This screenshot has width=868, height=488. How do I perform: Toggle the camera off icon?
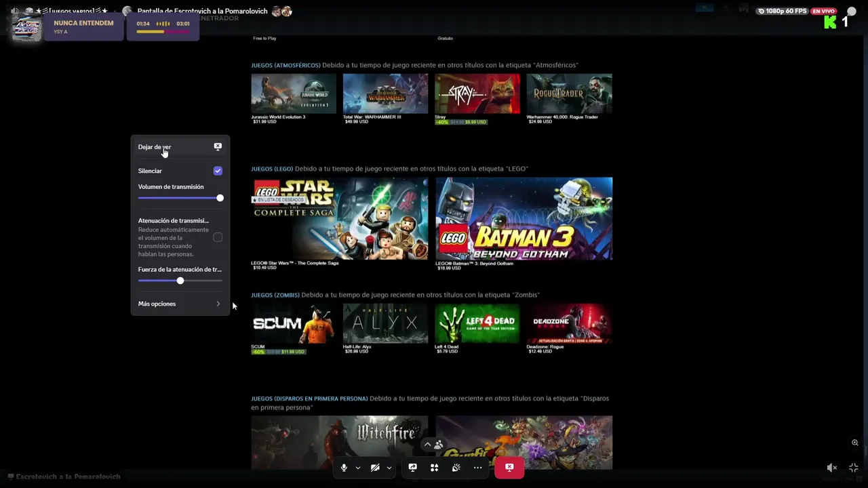point(375,468)
